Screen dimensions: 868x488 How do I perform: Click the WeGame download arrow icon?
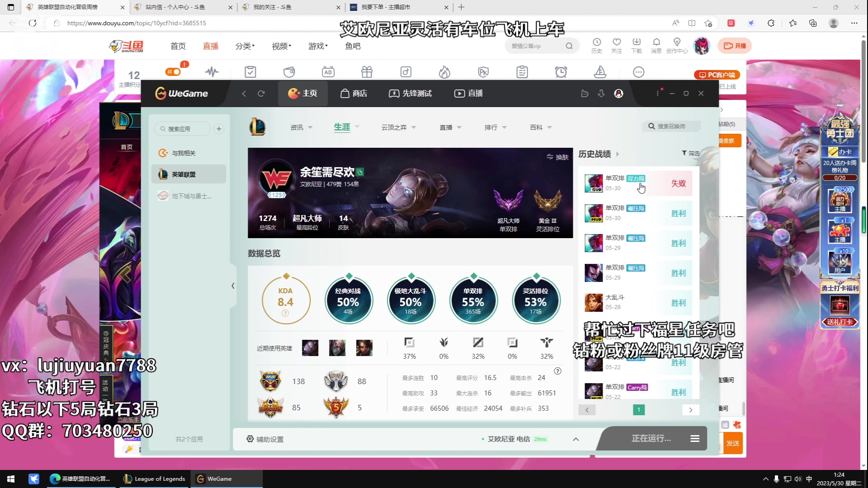tap(601, 94)
